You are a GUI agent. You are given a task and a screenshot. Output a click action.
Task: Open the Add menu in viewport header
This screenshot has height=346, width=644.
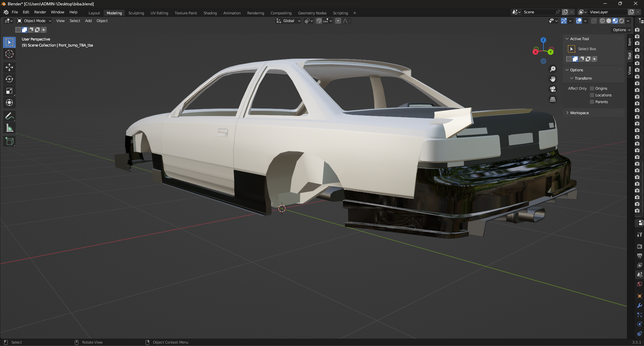point(89,21)
